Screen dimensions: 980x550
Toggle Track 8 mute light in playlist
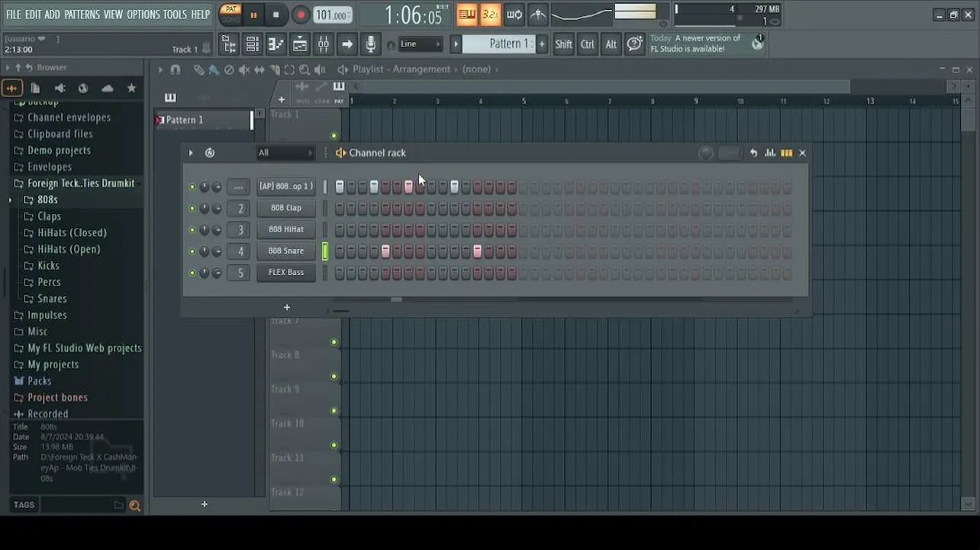tap(334, 377)
